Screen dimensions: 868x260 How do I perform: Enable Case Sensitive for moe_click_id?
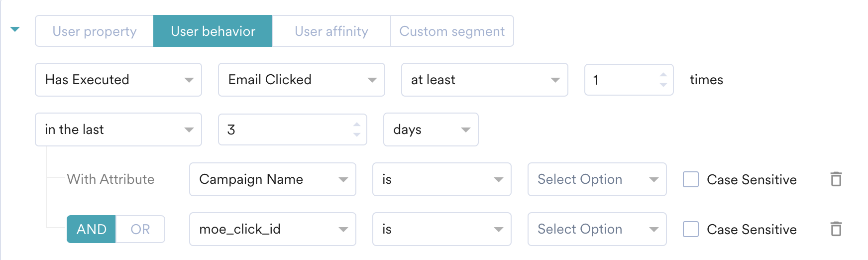(x=691, y=229)
